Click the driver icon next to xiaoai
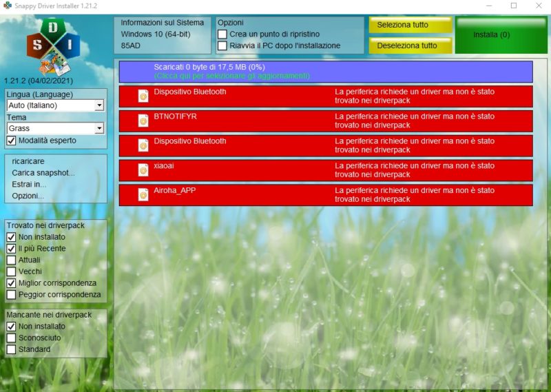The width and height of the screenshot is (551, 392). pos(143,170)
